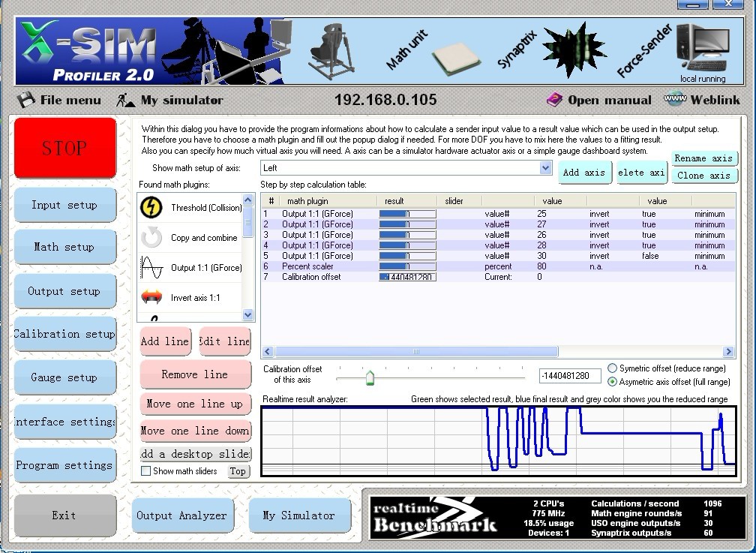The image size is (756, 553).
Task: Go to Math setup
Action: pyautogui.click(x=65, y=247)
